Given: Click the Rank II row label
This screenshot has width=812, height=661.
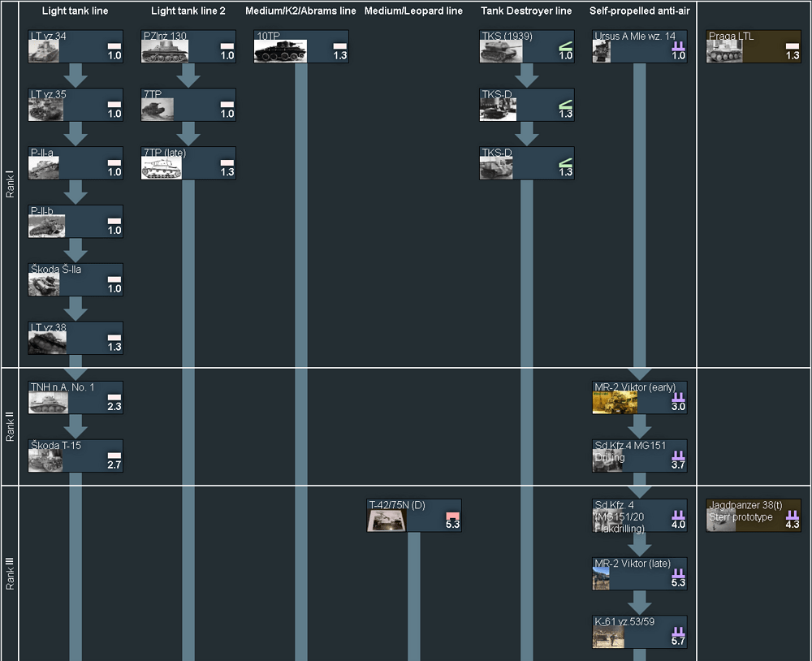Looking at the screenshot, I should tap(11, 426).
